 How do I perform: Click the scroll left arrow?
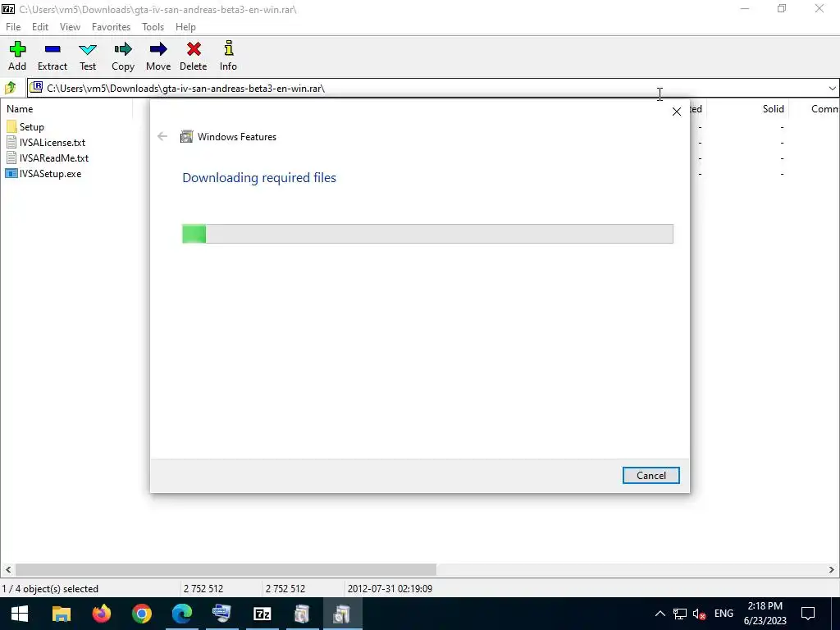click(x=7, y=569)
